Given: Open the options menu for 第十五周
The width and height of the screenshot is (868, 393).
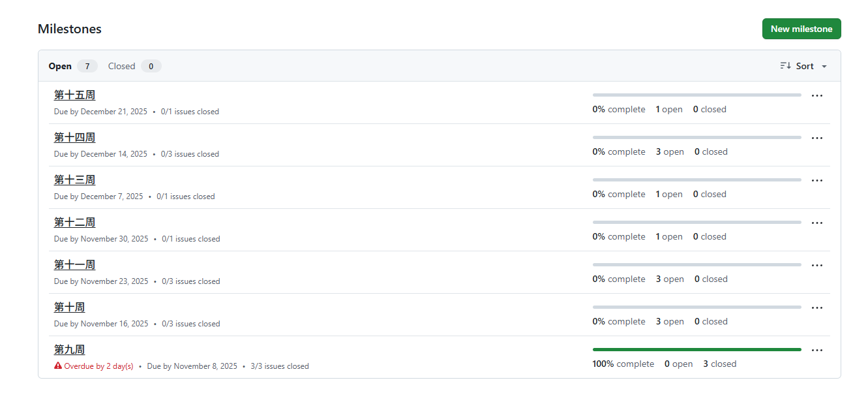Looking at the screenshot, I should [816, 95].
